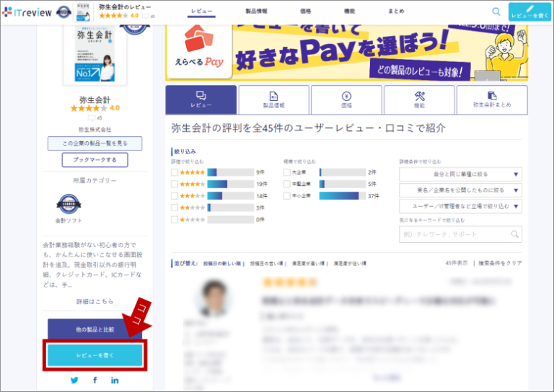Screen dimensions: 554x392
Task: Sort by 投稿日の新しい順
Action: [x=222, y=264]
